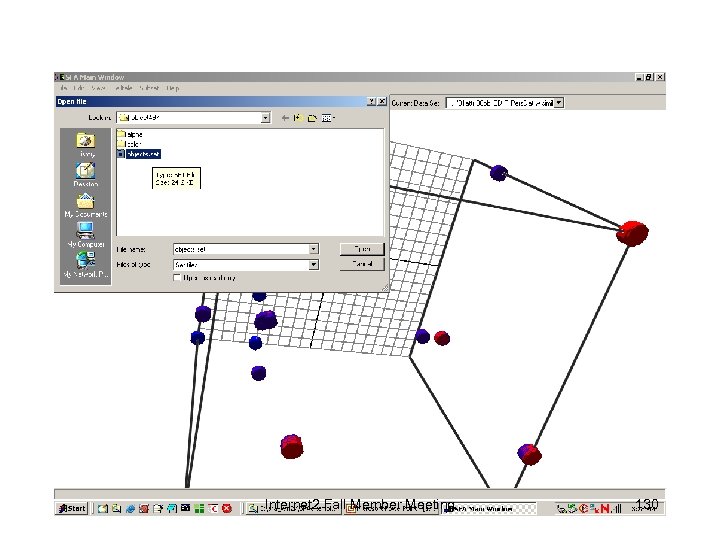This screenshot has width=720, height=540.
Task: Click the Cancel button in dialog
Action: [x=362, y=264]
